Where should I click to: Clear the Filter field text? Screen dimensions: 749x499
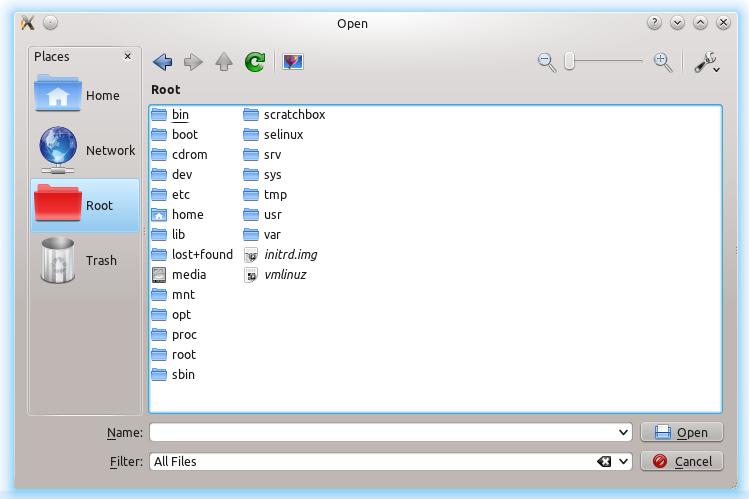pyautogui.click(x=604, y=462)
